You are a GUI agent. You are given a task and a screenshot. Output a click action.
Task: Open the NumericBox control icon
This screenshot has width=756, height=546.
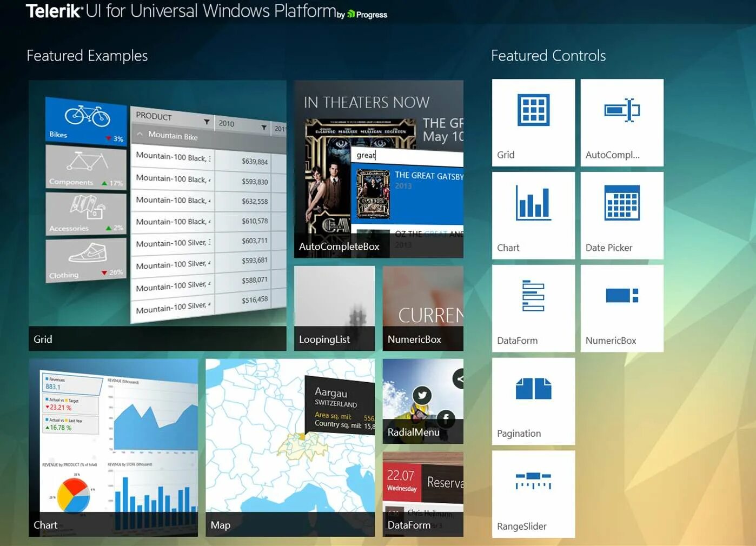pyautogui.click(x=622, y=296)
